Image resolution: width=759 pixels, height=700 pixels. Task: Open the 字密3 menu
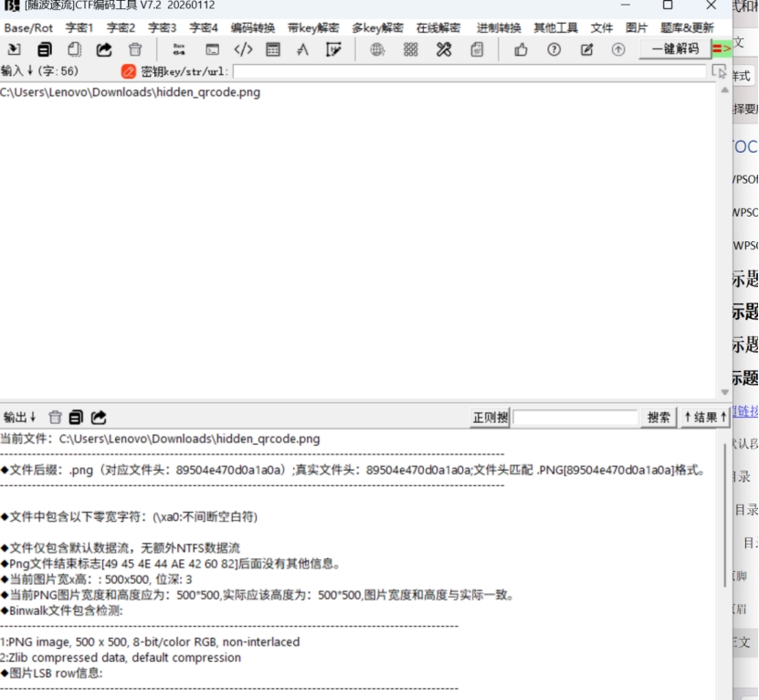coord(163,27)
